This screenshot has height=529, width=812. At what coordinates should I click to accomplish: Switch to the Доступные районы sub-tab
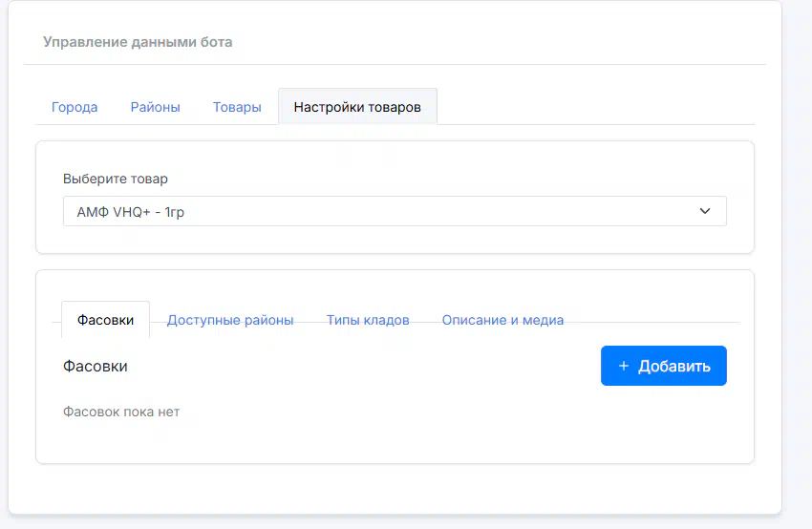click(x=230, y=320)
